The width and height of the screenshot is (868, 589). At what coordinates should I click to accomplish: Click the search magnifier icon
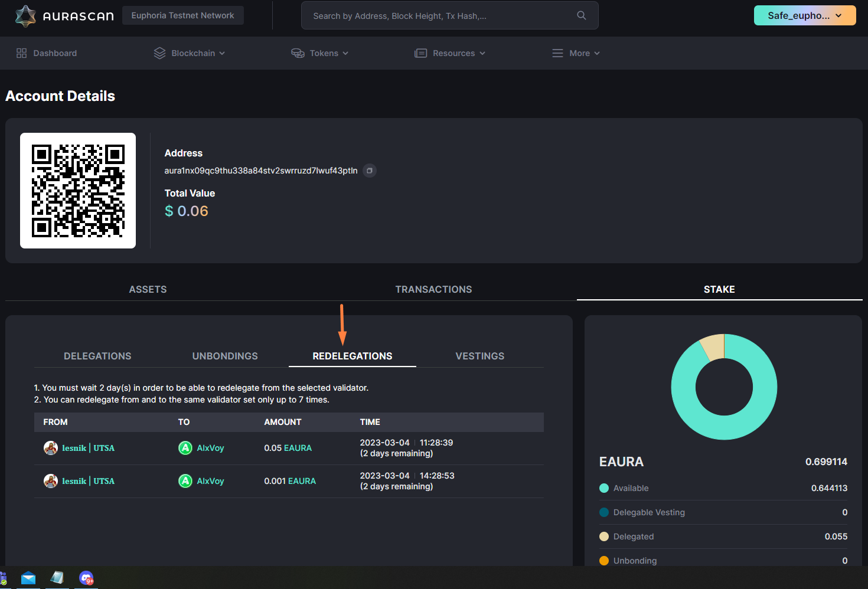point(582,15)
